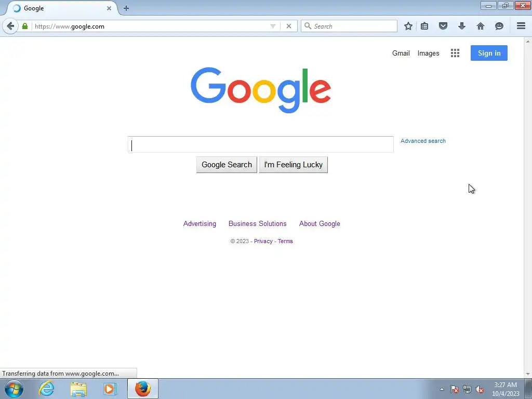Image resolution: width=532 pixels, height=399 pixels.
Task: Open the Privacy link
Action: tap(263, 241)
